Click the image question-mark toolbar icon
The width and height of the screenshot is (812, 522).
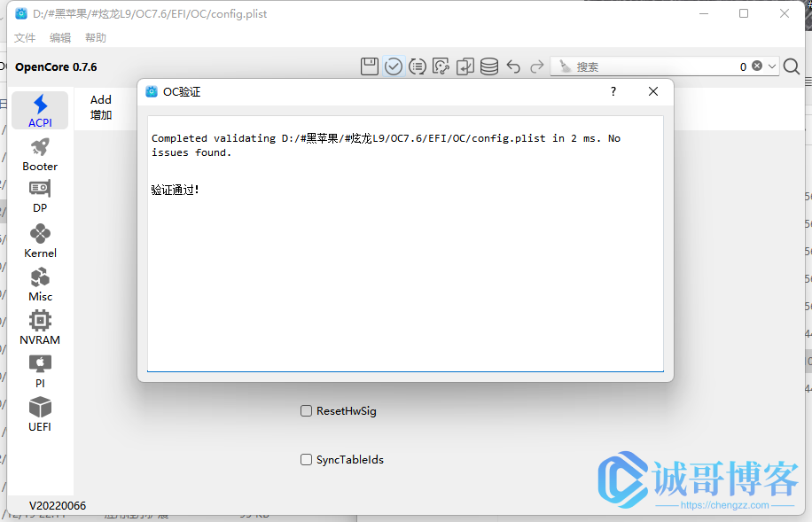coord(441,66)
